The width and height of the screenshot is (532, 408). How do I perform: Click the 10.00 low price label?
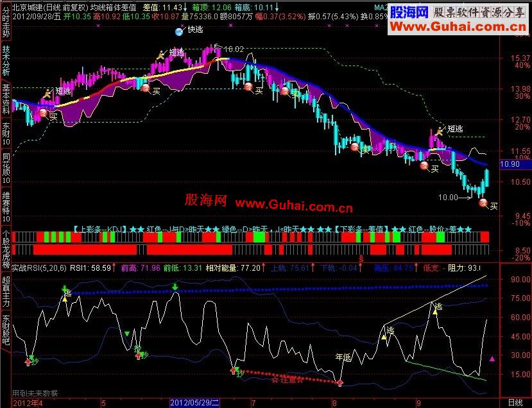click(x=448, y=198)
